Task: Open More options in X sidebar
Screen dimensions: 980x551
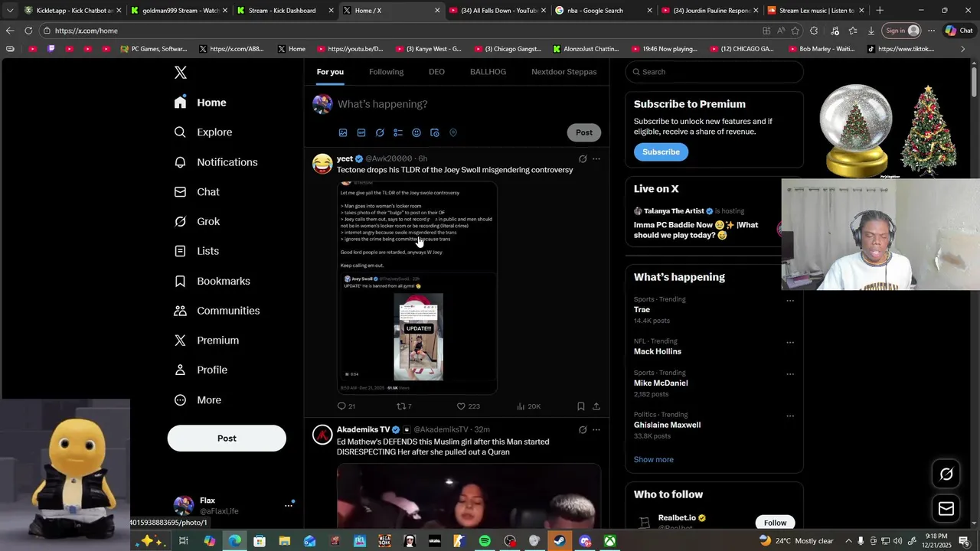Action: pyautogui.click(x=198, y=399)
